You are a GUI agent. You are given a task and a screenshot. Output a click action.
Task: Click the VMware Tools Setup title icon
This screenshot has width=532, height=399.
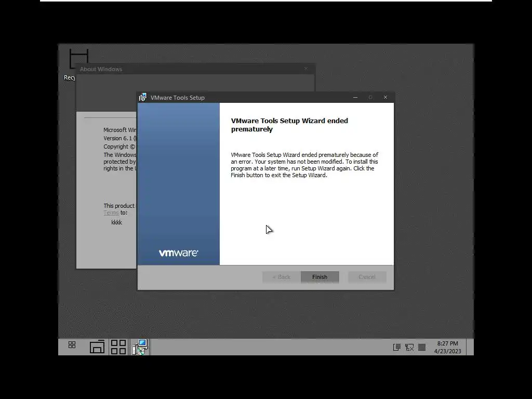pos(143,97)
